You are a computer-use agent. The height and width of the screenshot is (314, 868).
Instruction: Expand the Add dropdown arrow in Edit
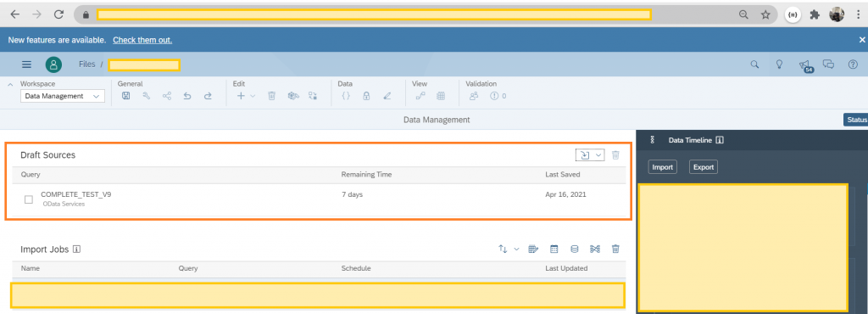point(253,96)
